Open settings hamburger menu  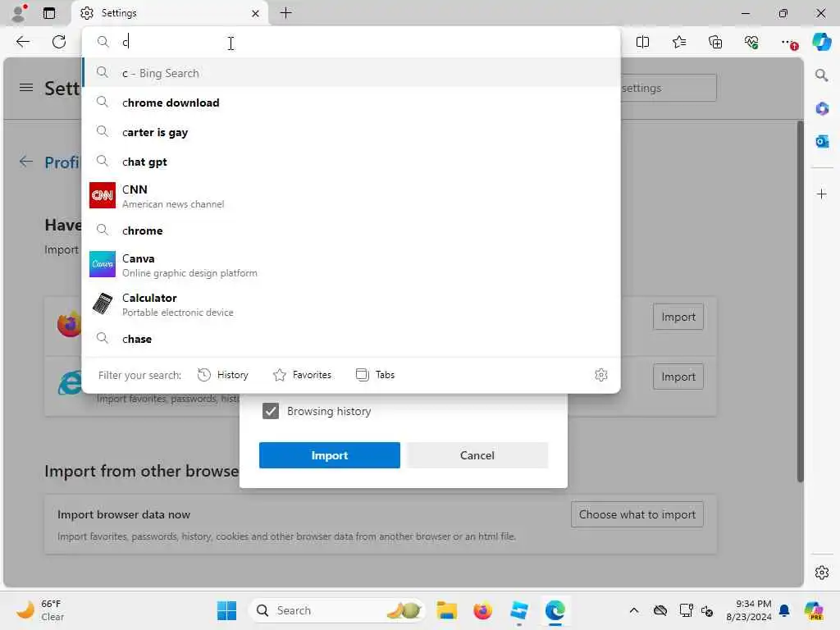[25, 87]
